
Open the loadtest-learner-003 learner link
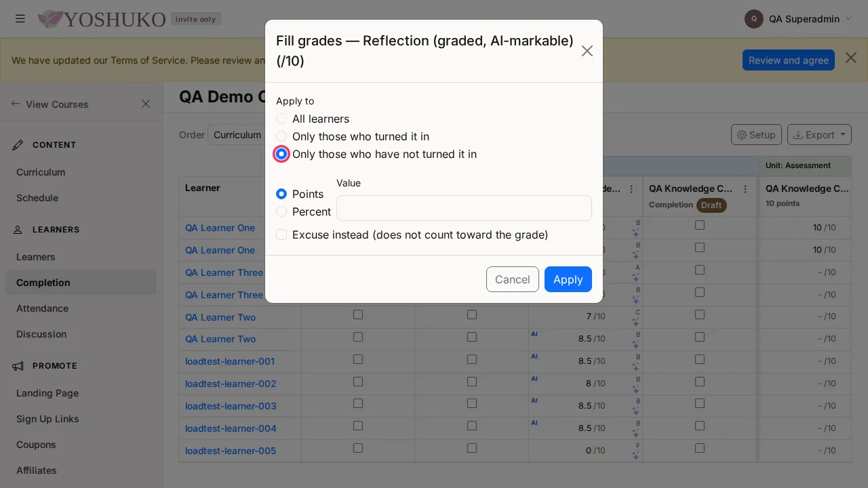click(231, 406)
